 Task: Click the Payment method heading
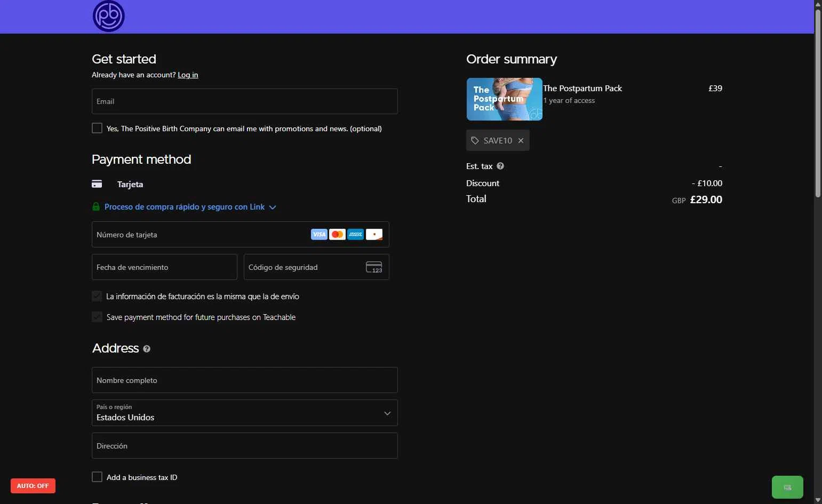pos(141,159)
